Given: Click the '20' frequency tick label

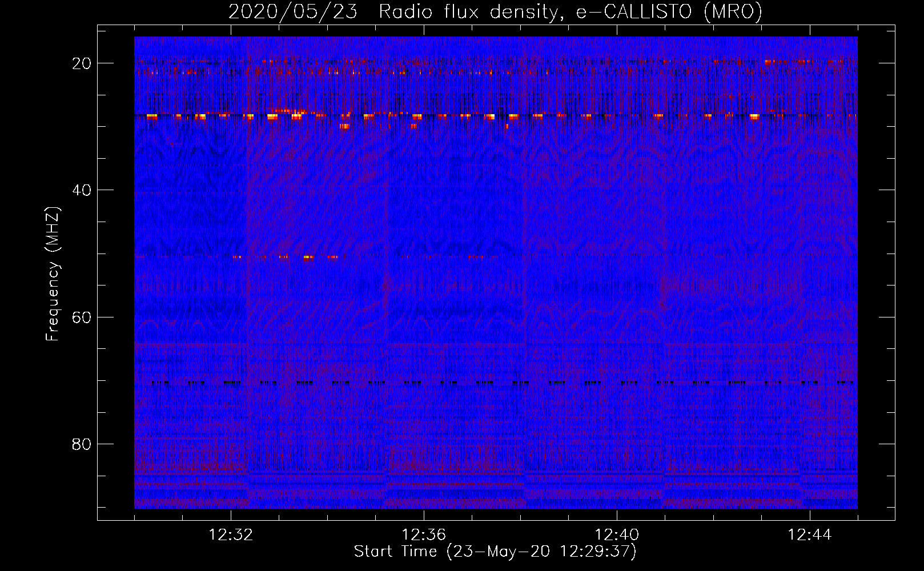Looking at the screenshot, I should 82,63.
